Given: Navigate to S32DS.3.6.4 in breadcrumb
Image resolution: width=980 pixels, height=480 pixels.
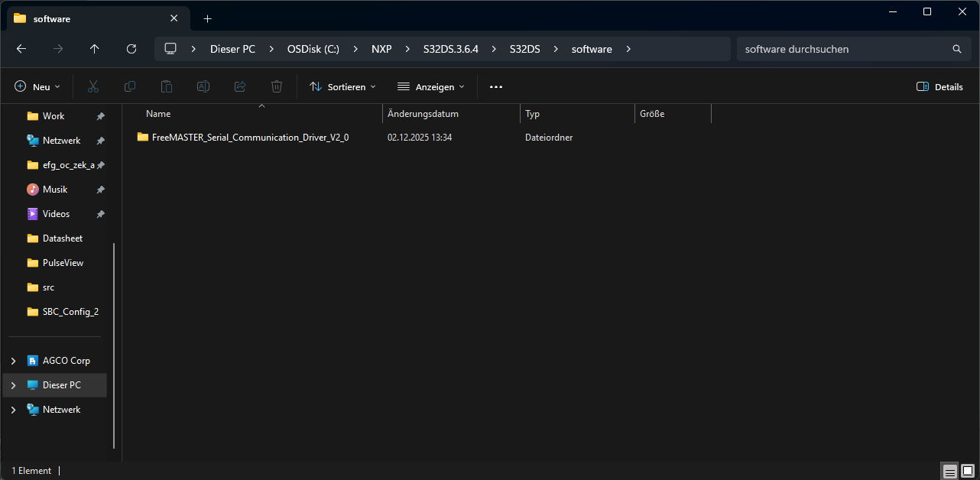Looking at the screenshot, I should (x=450, y=49).
